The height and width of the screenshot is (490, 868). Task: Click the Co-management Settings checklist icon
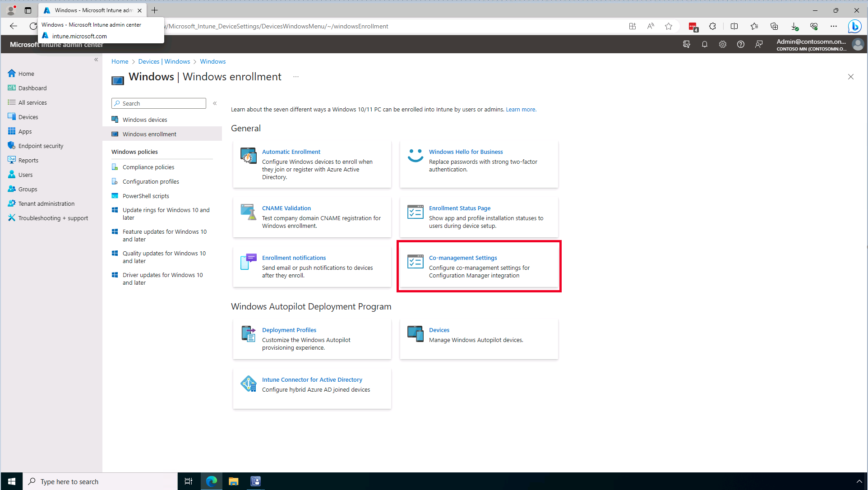coord(415,261)
